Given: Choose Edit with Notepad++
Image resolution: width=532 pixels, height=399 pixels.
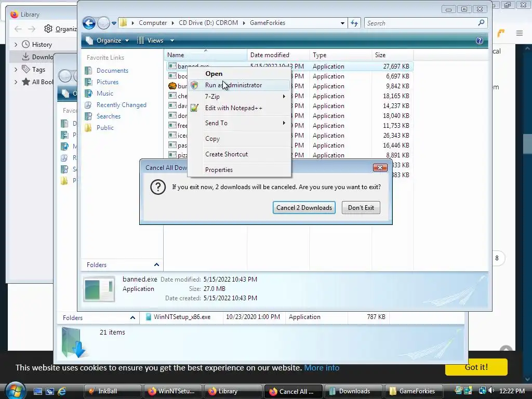Looking at the screenshot, I should [239, 108].
